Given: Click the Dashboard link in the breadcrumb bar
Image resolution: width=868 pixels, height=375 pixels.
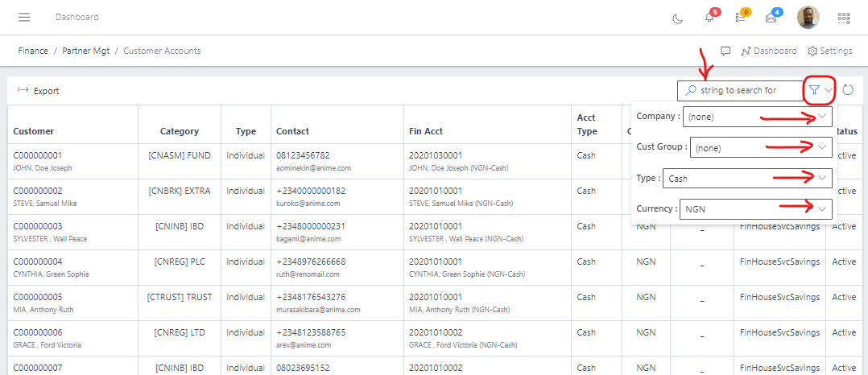Looking at the screenshot, I should [769, 51].
